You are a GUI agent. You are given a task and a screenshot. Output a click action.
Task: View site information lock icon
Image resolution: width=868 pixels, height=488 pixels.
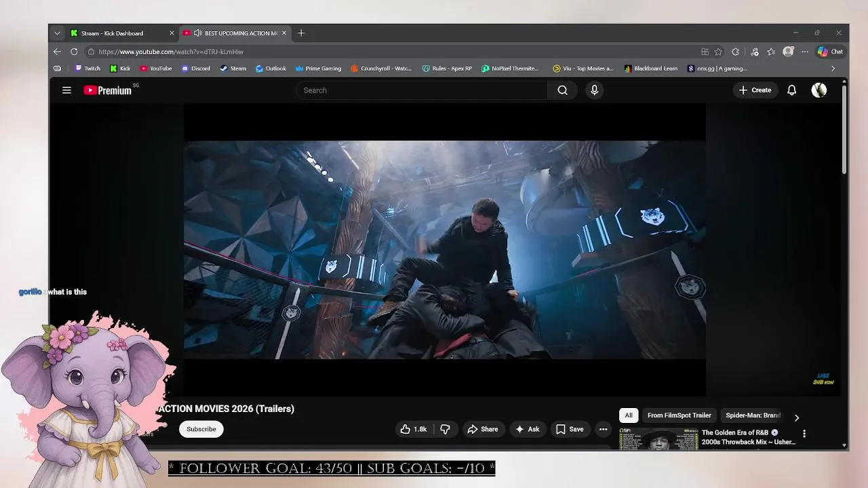(91, 52)
